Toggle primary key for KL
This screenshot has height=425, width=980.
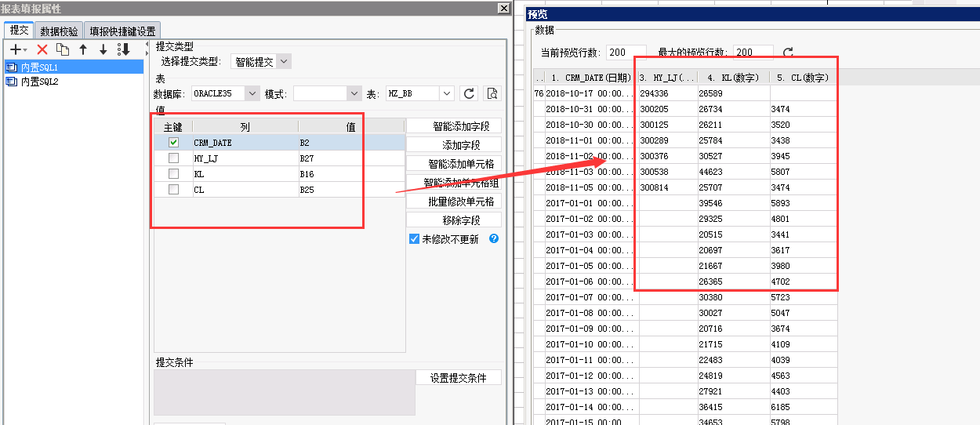174,174
